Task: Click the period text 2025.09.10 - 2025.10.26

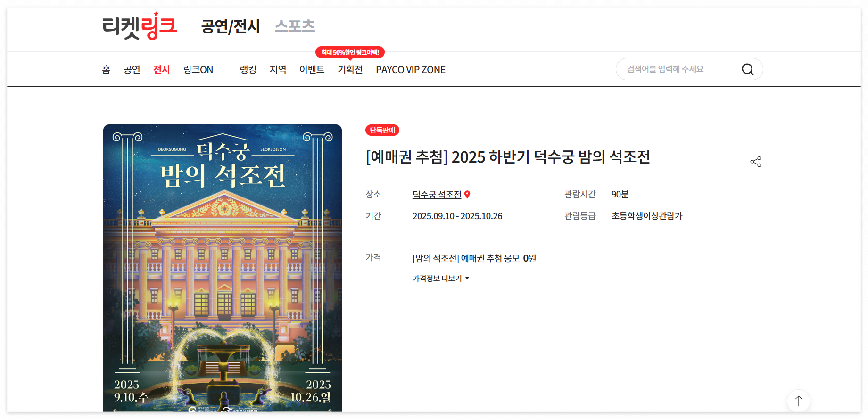Action: click(x=457, y=216)
